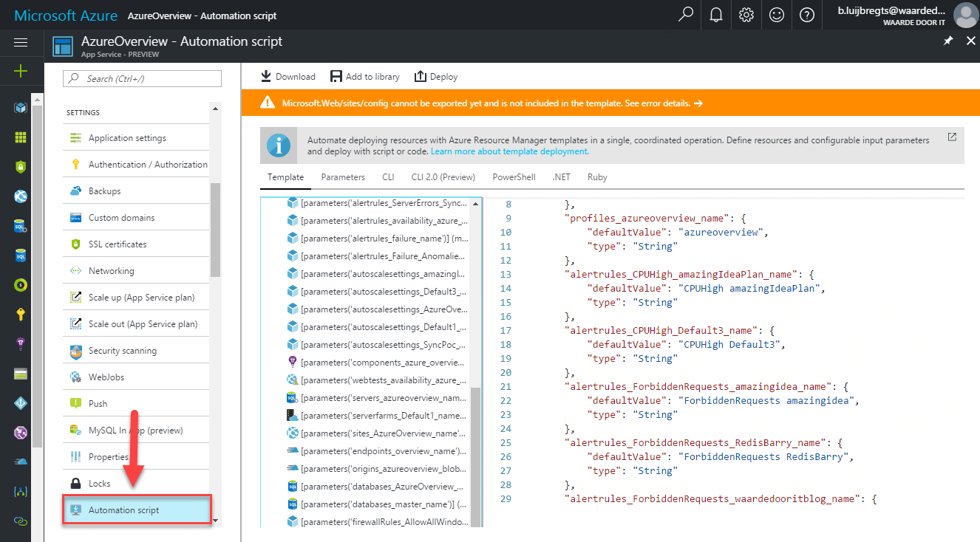Open Scale out (App Service plan)
Image resolution: width=980 pixels, height=542 pixels.
(136, 324)
